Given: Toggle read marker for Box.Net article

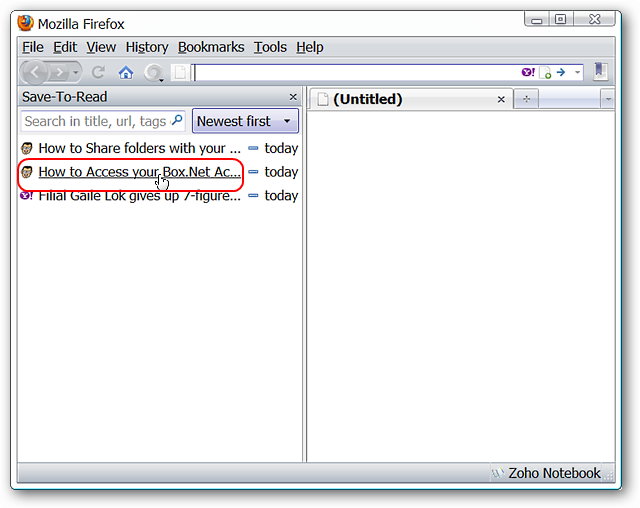Looking at the screenshot, I should coord(253,172).
